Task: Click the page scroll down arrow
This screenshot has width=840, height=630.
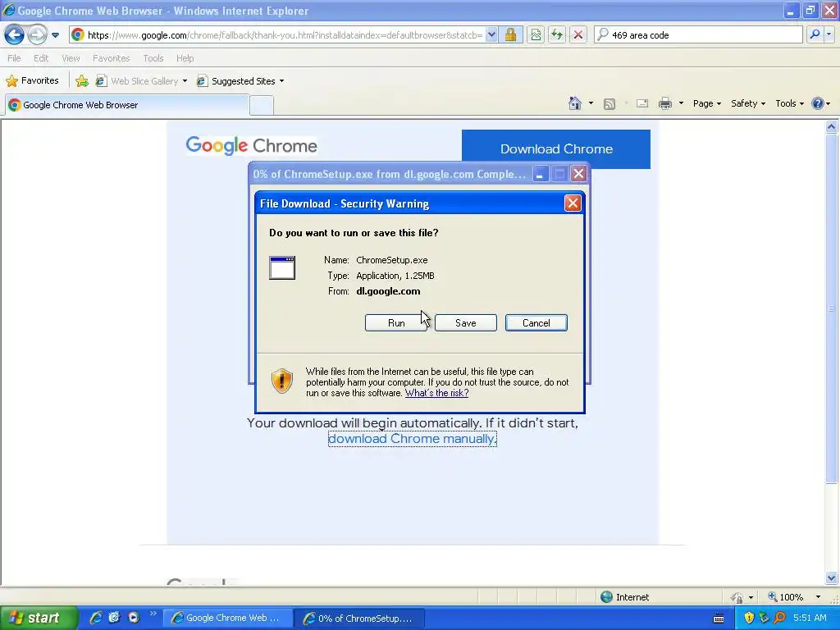Action: point(832,577)
